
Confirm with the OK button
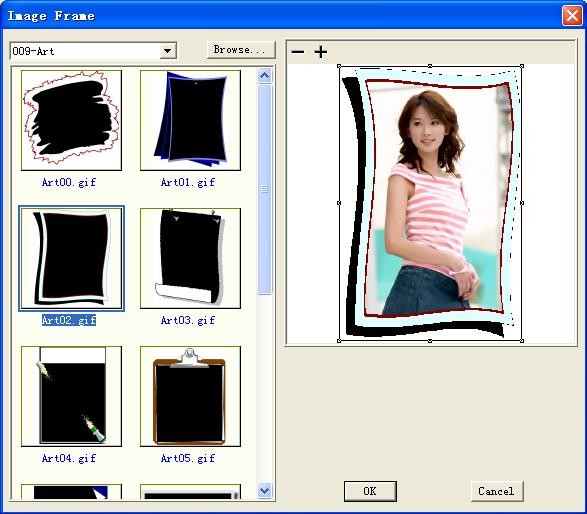370,491
